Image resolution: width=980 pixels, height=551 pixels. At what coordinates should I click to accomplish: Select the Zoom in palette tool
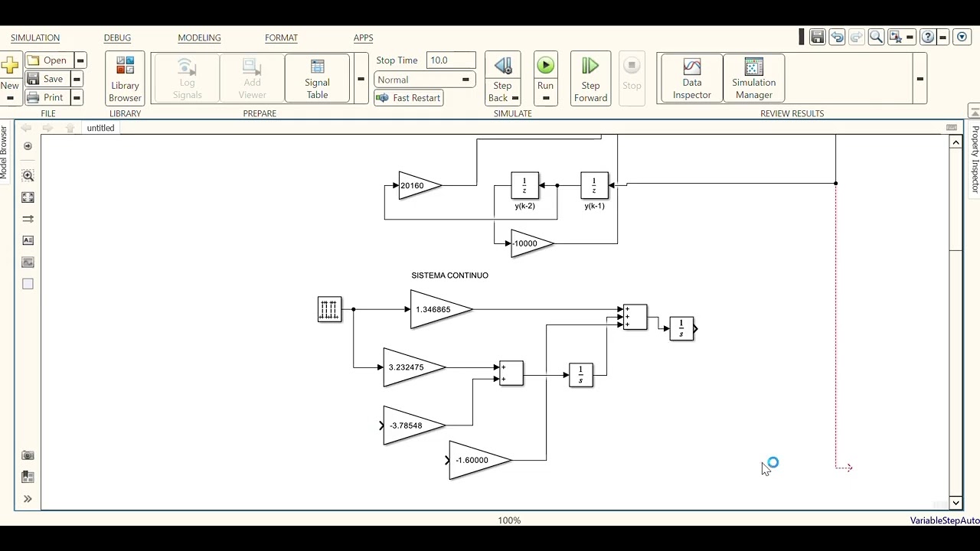pyautogui.click(x=28, y=175)
